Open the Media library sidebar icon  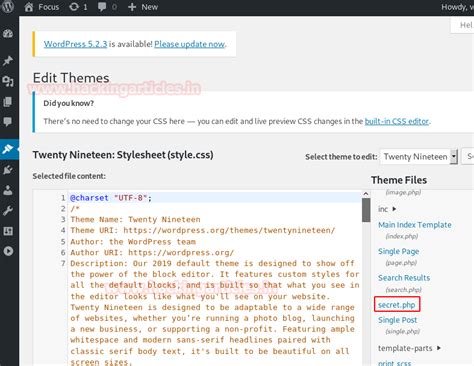[8, 81]
